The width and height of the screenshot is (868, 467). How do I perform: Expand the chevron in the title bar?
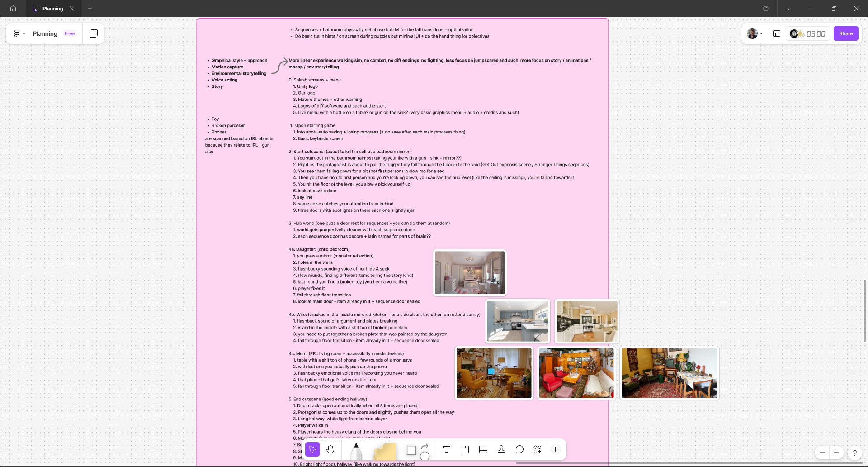pos(788,9)
